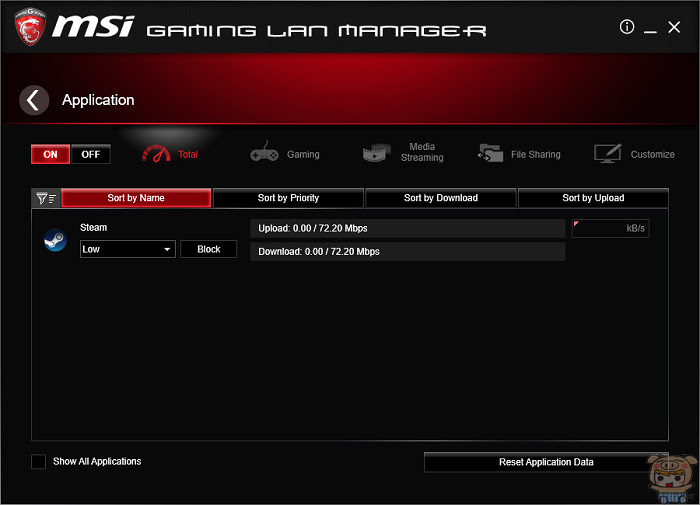Screen dimensions: 700x505
Task: Turn traffic control OFF
Action: (x=91, y=154)
